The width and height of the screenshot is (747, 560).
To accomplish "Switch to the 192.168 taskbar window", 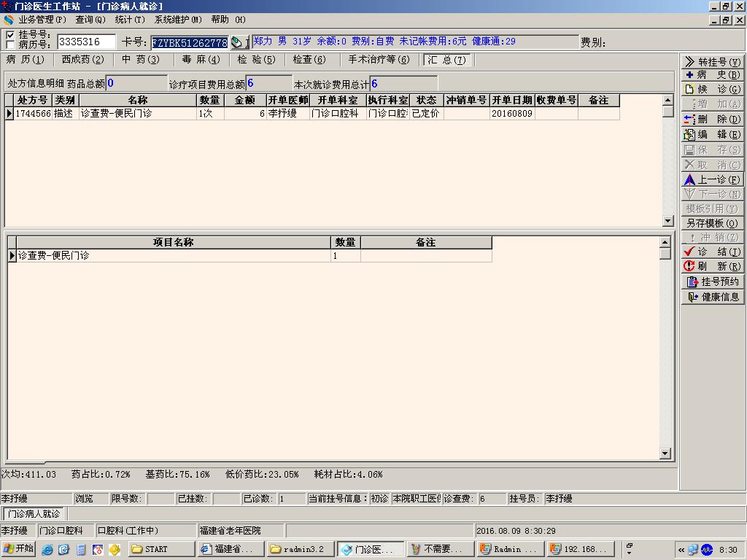I will click(x=581, y=549).
